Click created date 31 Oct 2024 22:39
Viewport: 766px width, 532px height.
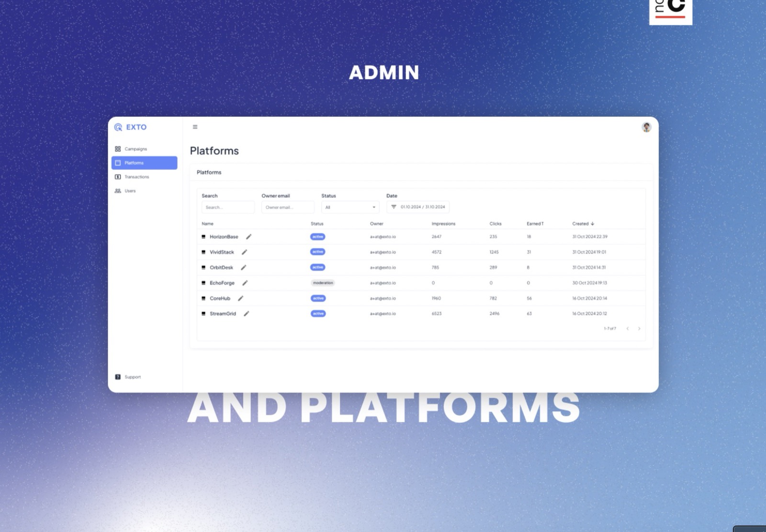[x=590, y=237]
